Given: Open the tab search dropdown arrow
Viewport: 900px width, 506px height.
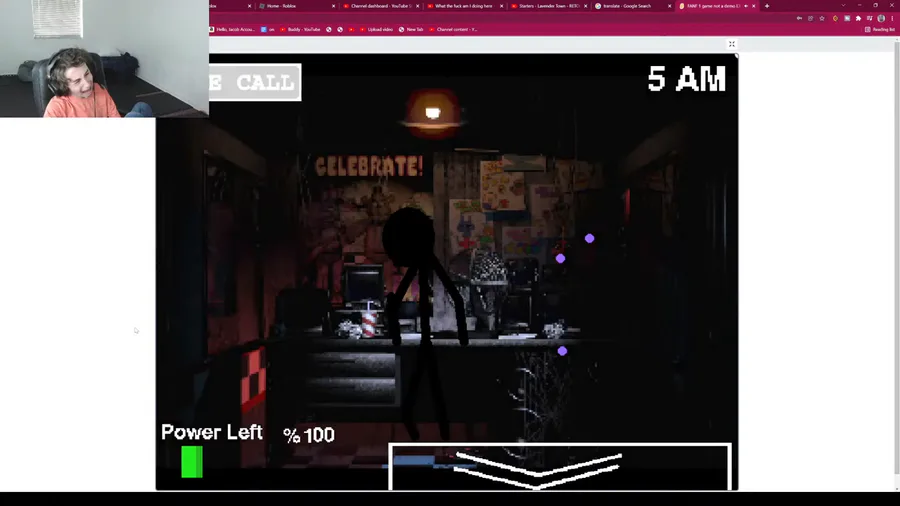Looking at the screenshot, I should tap(843, 6).
